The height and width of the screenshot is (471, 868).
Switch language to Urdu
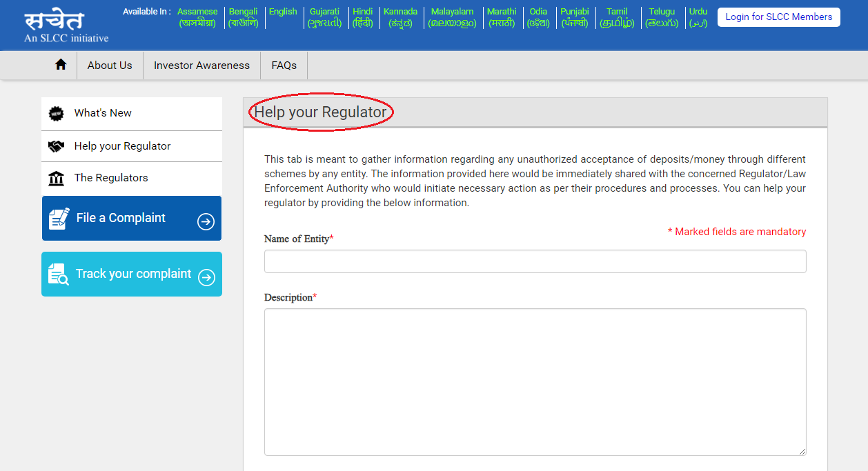pyautogui.click(x=698, y=17)
